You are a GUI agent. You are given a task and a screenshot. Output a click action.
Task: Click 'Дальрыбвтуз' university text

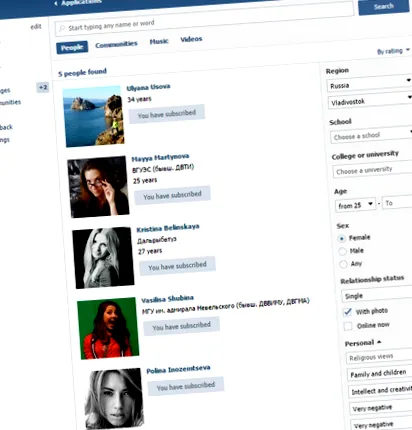click(x=157, y=239)
